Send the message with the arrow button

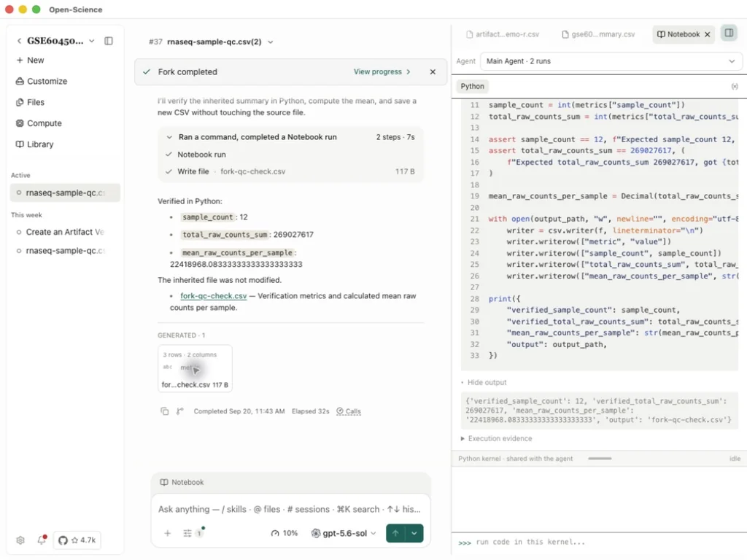click(395, 533)
